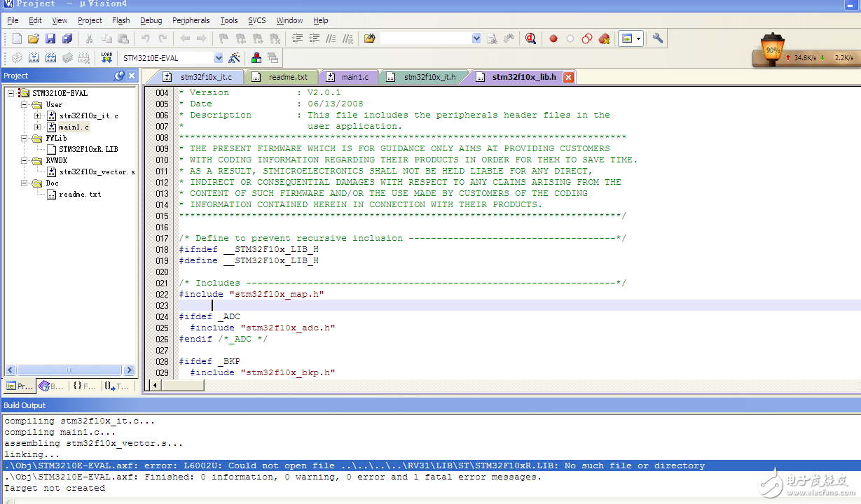Open the Peripherals menu
The height and width of the screenshot is (504, 861).
pos(191,20)
